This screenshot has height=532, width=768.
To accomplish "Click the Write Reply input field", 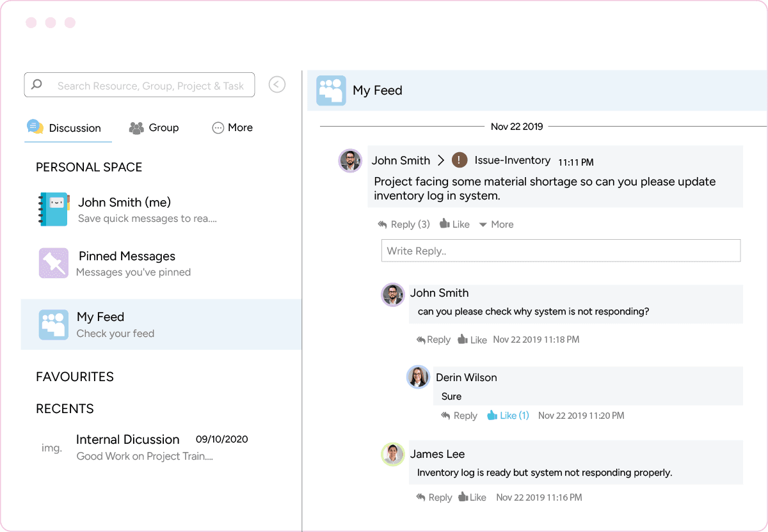I will pos(561,251).
